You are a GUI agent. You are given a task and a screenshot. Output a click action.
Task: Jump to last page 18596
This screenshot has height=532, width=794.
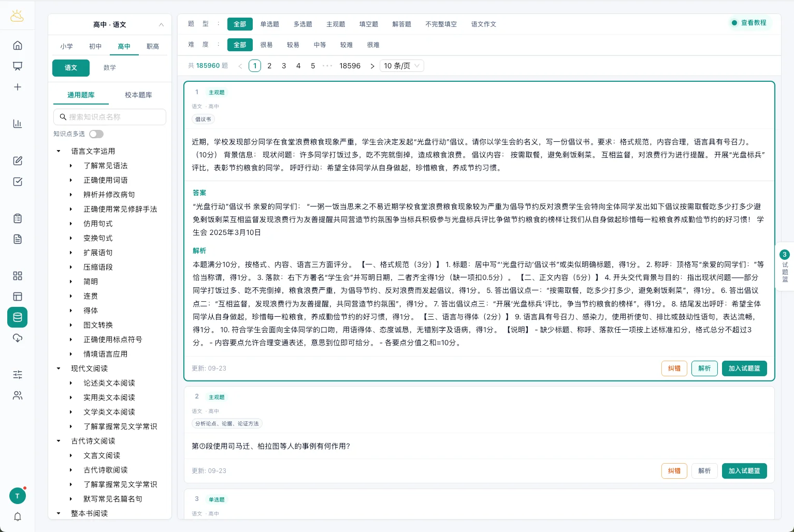coord(350,66)
